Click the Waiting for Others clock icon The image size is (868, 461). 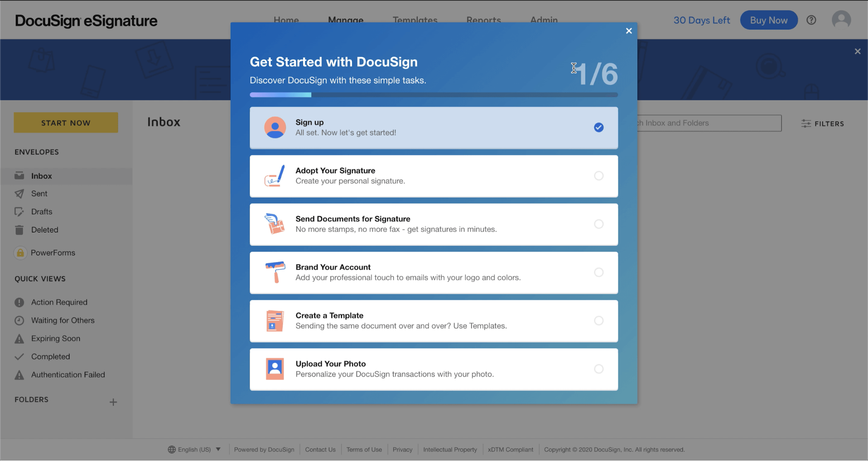pyautogui.click(x=19, y=321)
